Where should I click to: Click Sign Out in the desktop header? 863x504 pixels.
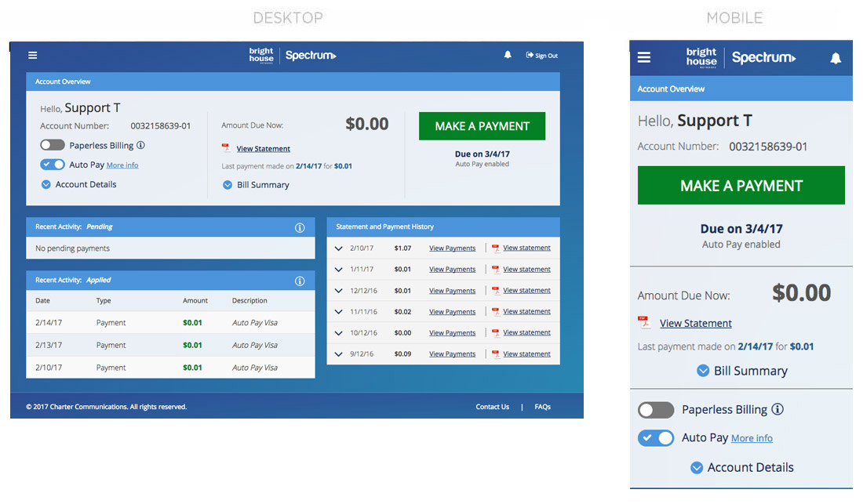pos(542,56)
